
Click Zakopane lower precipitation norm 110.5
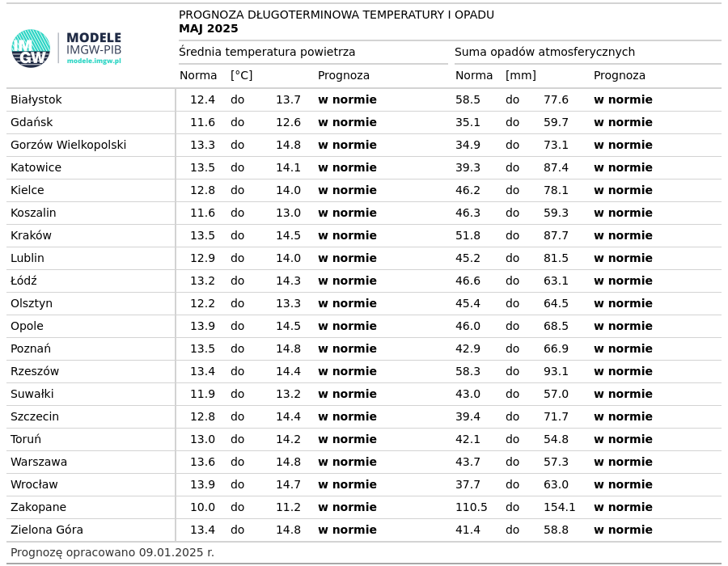[472, 508]
